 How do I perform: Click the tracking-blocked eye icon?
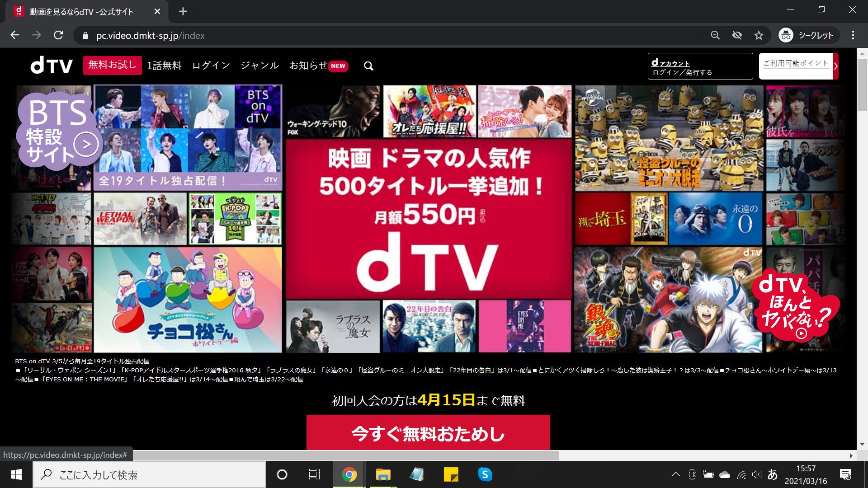[x=737, y=35]
